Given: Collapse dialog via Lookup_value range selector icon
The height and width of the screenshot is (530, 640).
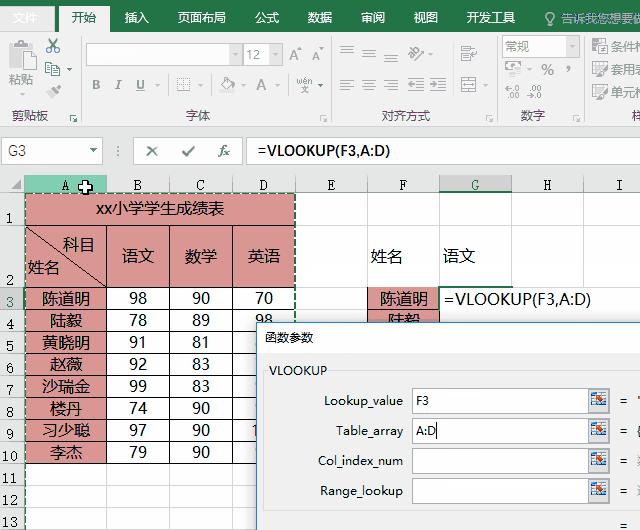Looking at the screenshot, I should (x=599, y=401).
